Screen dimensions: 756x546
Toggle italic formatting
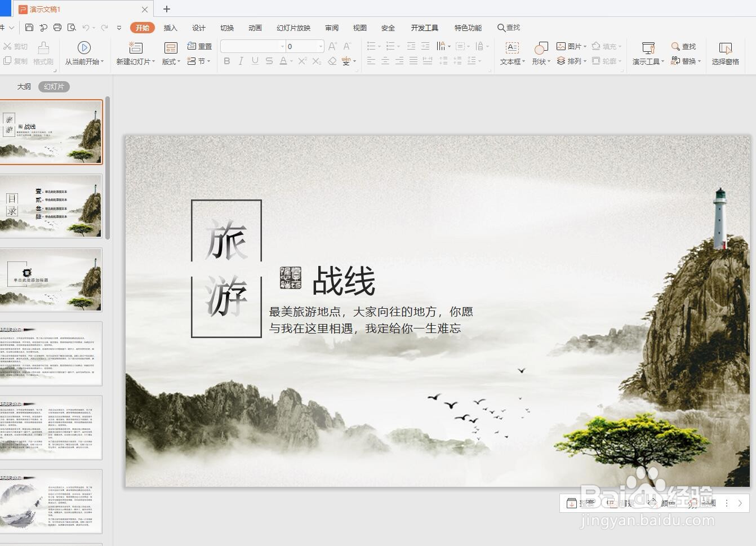click(241, 61)
